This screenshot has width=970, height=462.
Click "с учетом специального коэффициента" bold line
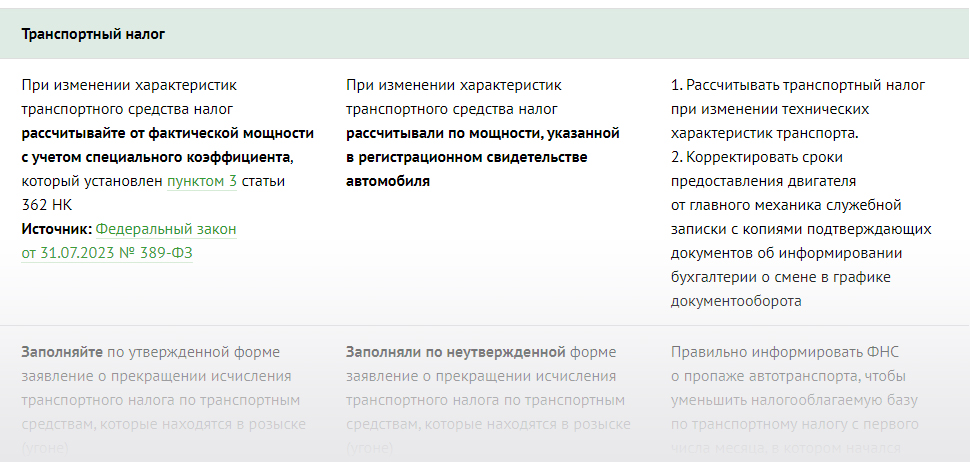(x=157, y=157)
